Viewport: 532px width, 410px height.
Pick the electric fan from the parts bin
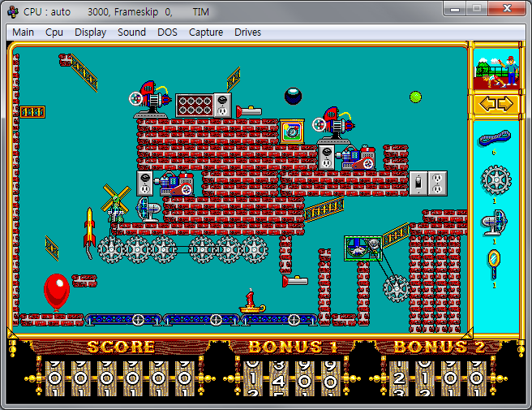pyautogui.click(x=495, y=222)
